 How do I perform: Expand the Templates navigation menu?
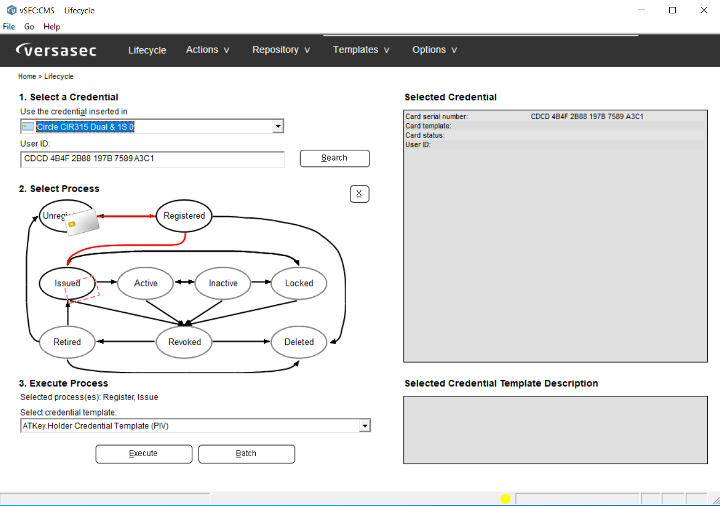coord(361,50)
